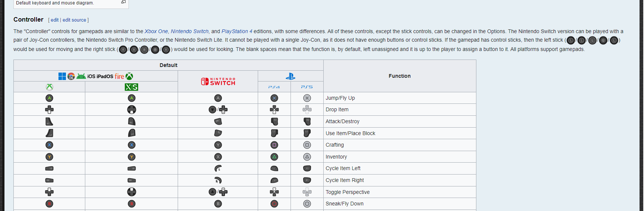Click the green Android icon in header
This screenshot has height=211, width=644.
81,76
